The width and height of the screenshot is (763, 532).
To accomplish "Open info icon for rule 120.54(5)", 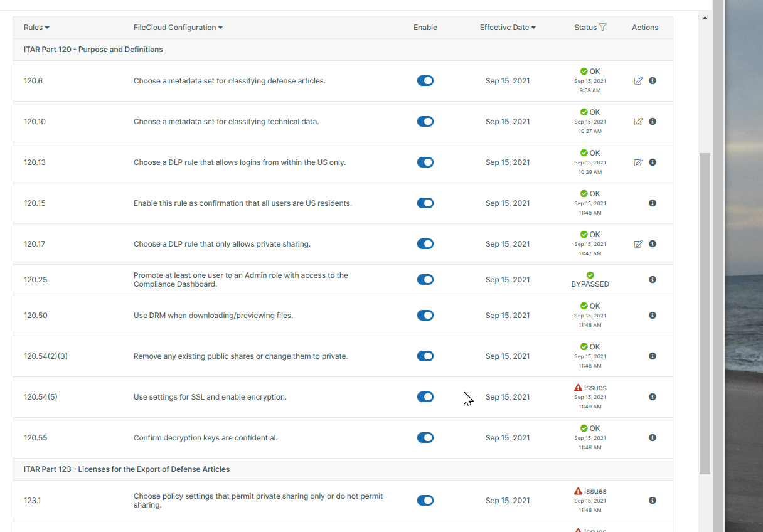I will point(653,397).
